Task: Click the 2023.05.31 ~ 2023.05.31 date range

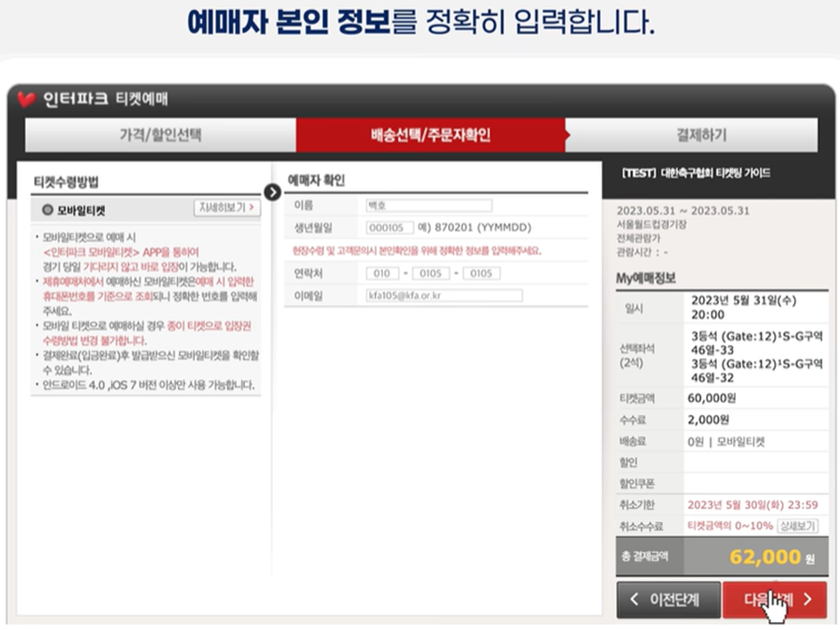Action: pyautogui.click(x=683, y=210)
